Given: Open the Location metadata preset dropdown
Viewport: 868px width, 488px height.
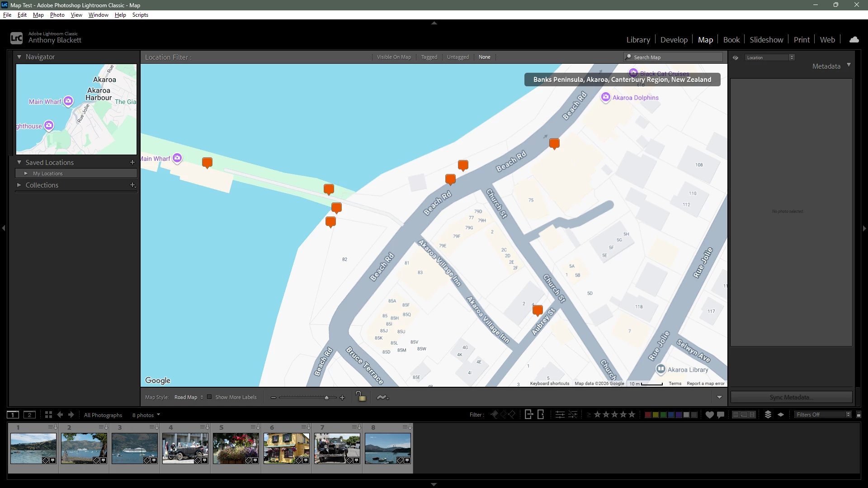Looking at the screenshot, I should tap(770, 57).
